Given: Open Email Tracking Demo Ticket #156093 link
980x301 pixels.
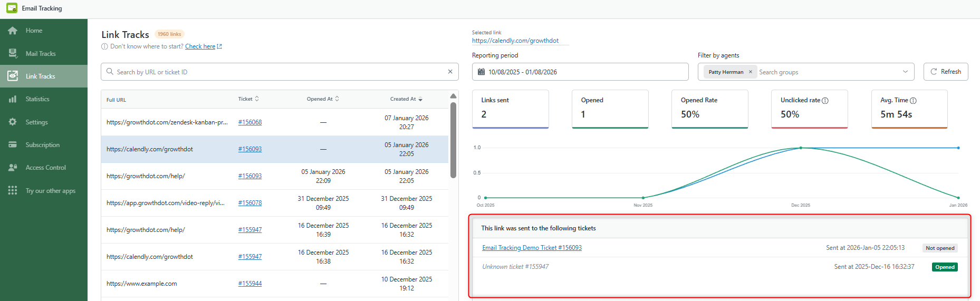Looking at the screenshot, I should [x=532, y=248].
